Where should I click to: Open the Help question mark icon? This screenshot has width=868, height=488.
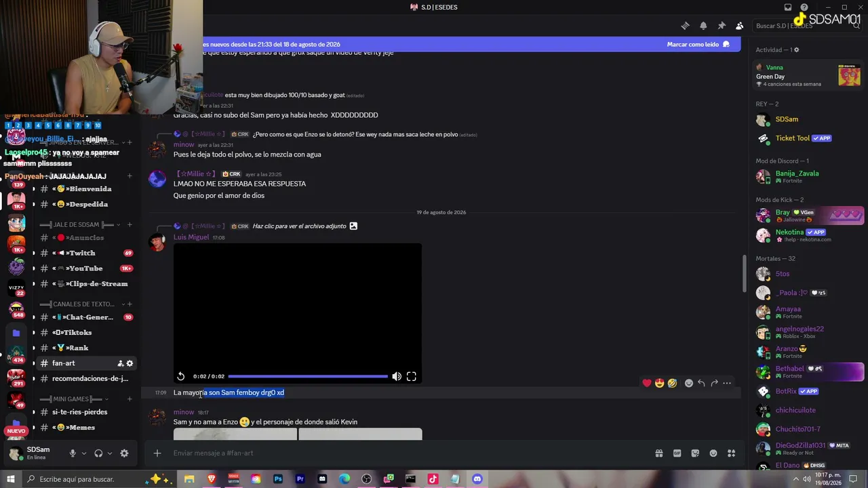(804, 7)
